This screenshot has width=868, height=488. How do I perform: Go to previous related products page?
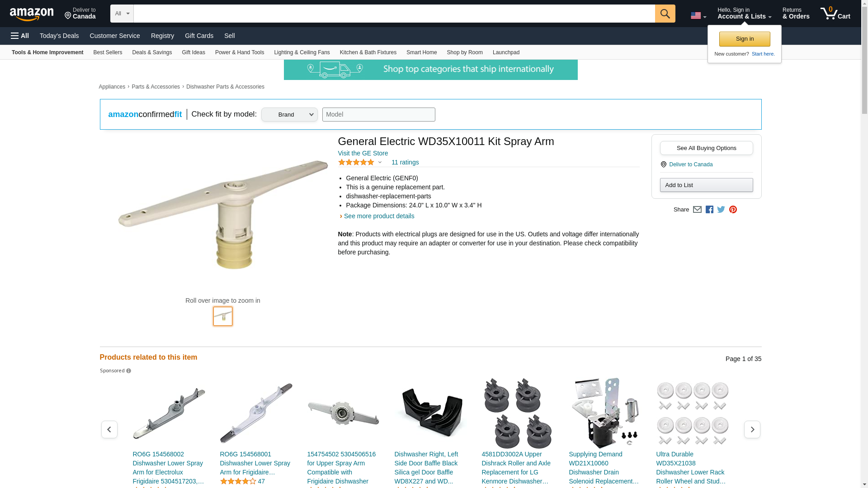pos(109,429)
